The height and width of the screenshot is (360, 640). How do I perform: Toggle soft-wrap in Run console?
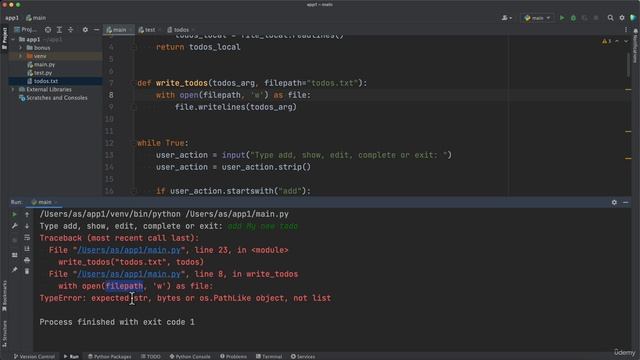pos(27,237)
